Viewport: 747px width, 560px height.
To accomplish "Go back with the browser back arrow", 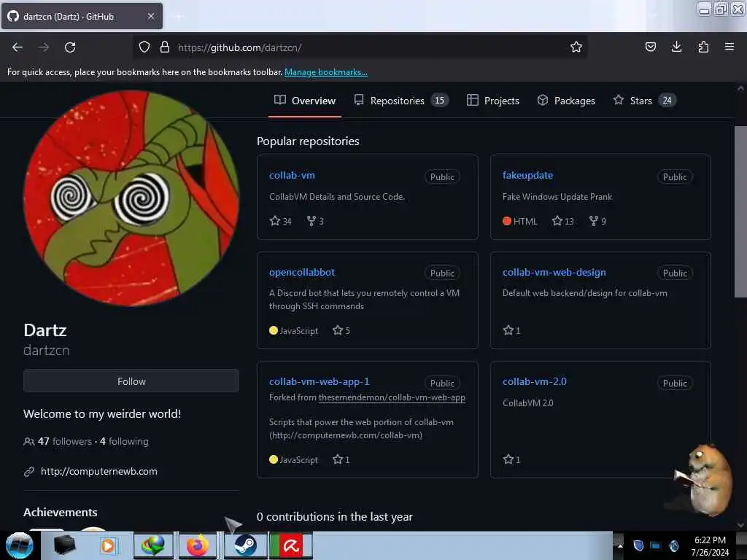I will click(18, 47).
